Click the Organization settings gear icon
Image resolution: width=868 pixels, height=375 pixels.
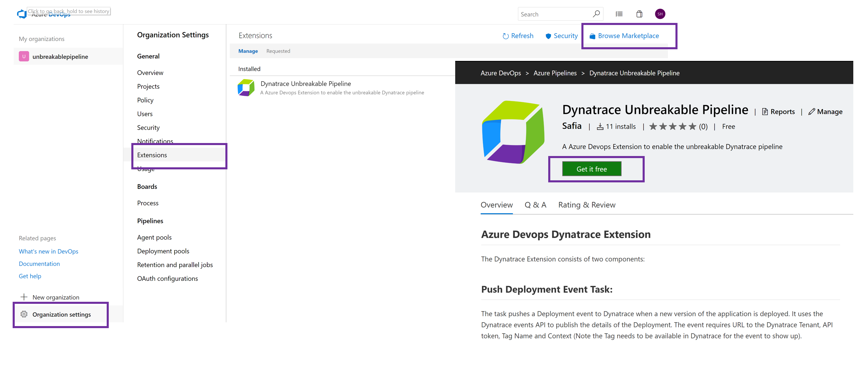coord(24,314)
